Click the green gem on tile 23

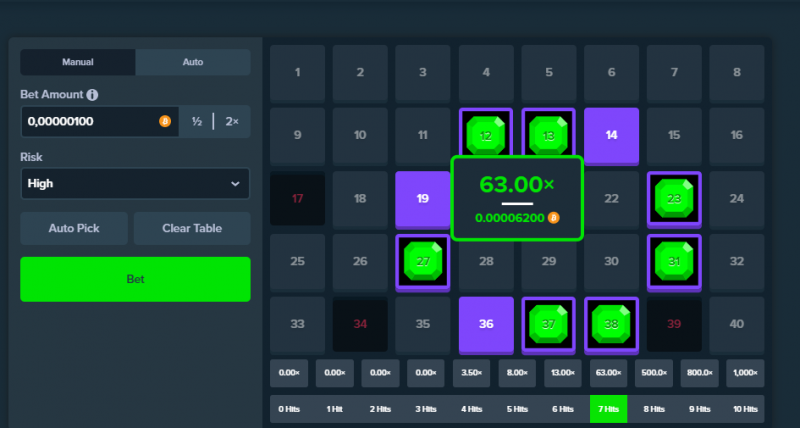674,198
